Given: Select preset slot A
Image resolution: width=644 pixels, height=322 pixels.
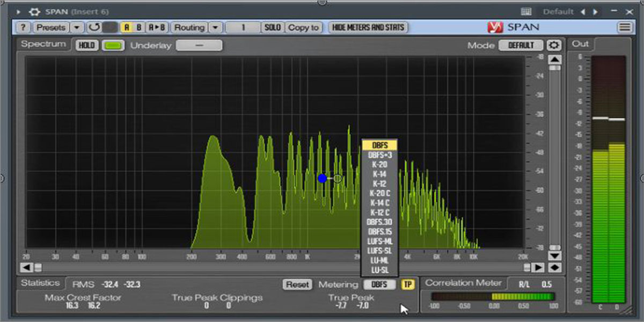Looking at the screenshot, I should (x=127, y=27).
